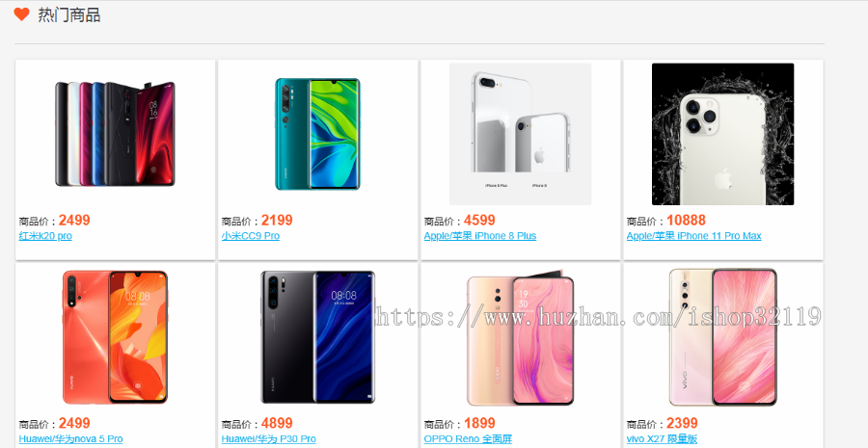Open the iPhone 11 Pro Max product image
868x448 pixels.
723,134
